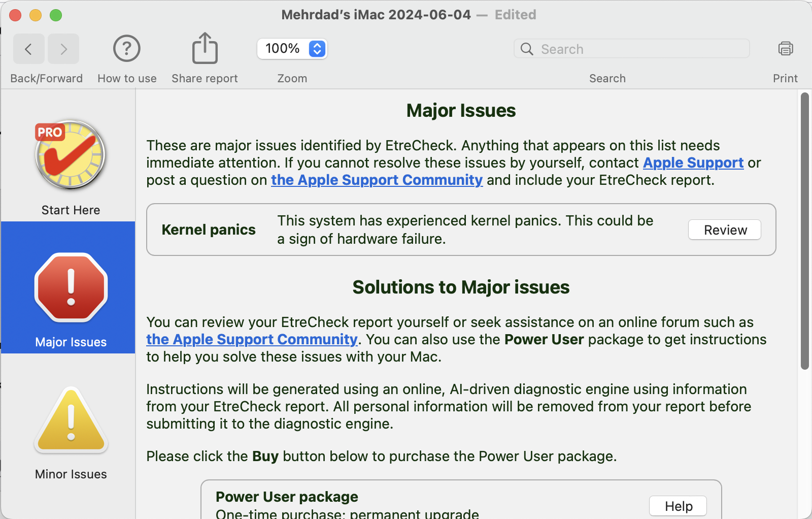Image resolution: width=812 pixels, height=519 pixels.
Task: Click the Print icon in the toolbar
Action: 786,49
